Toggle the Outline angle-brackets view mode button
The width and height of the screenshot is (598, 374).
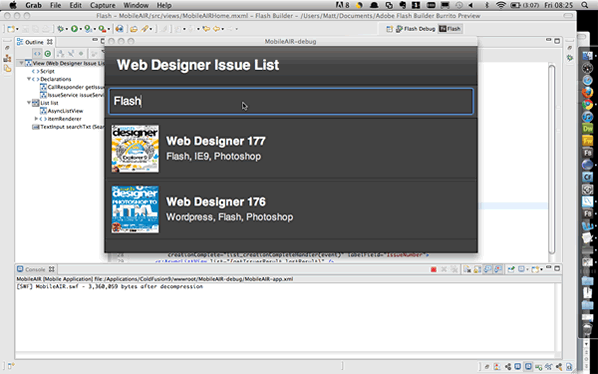pos(37,54)
